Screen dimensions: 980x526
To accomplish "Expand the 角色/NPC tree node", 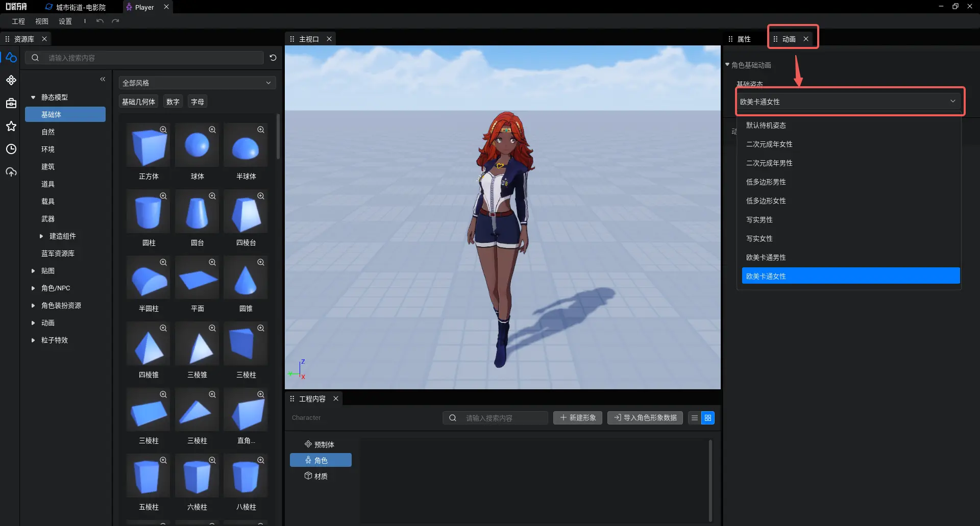I will pyautogui.click(x=33, y=288).
